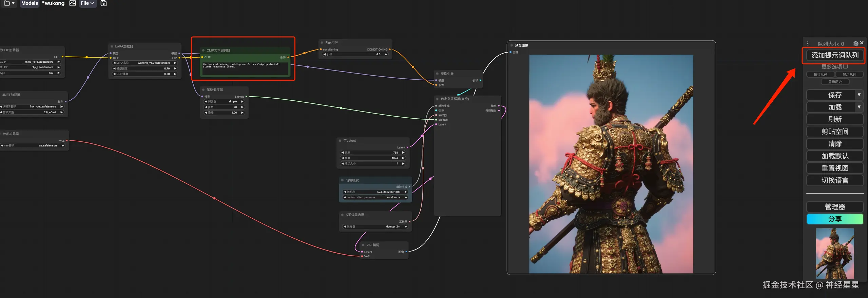Decrease 降噪 1.00 with left arrow
Viewport: 868px width, 298px height.
click(x=206, y=113)
